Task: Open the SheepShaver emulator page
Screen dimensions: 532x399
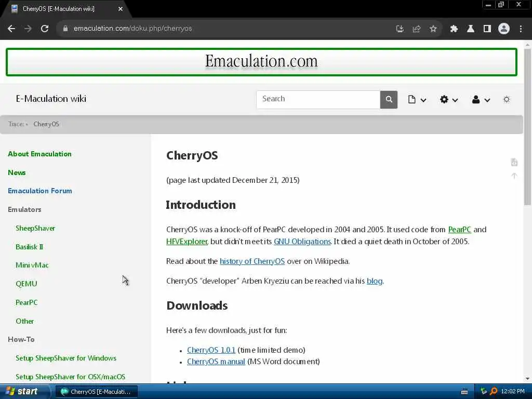Action: [35, 229]
